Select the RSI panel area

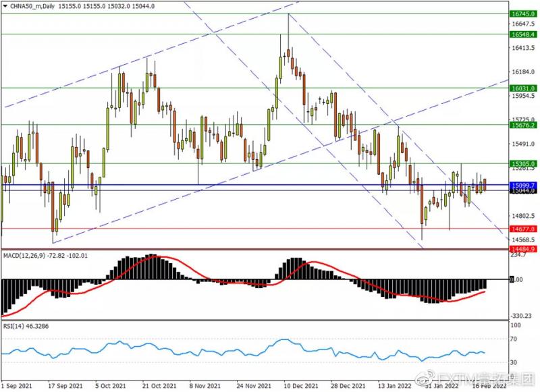270,351
